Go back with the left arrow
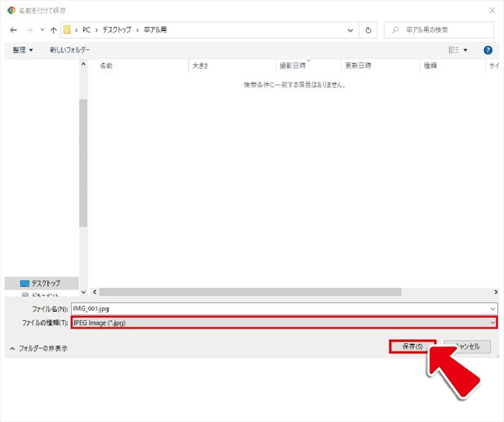Viewport: 504px width, 422px height. pyautogui.click(x=13, y=30)
